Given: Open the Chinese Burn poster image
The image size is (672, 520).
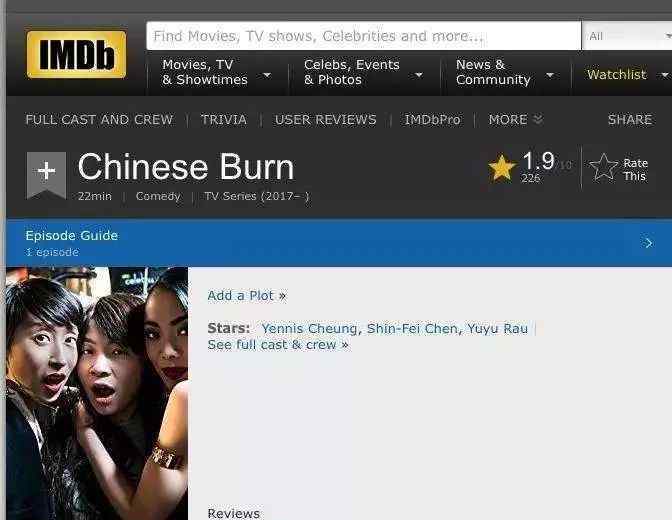Looking at the screenshot, I should [x=97, y=393].
